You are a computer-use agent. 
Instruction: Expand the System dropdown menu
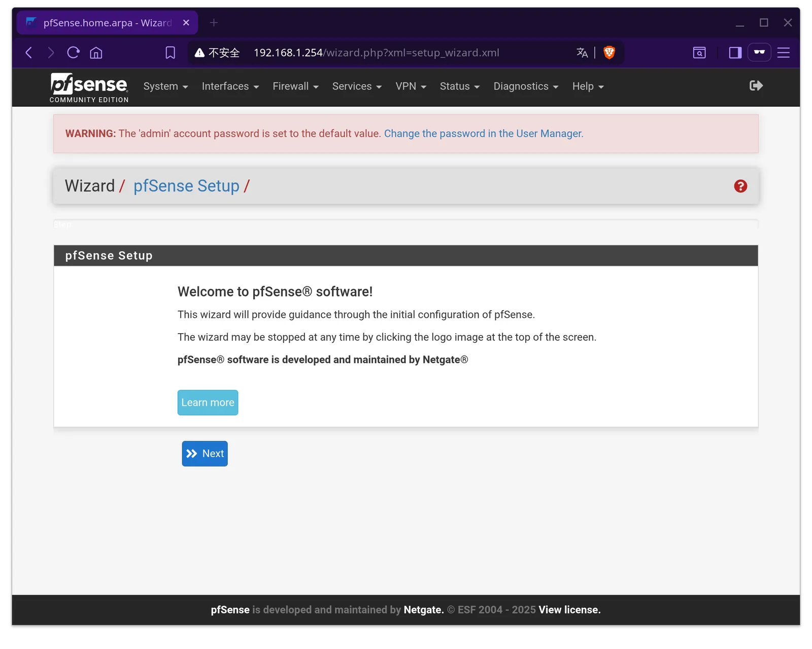tap(166, 87)
